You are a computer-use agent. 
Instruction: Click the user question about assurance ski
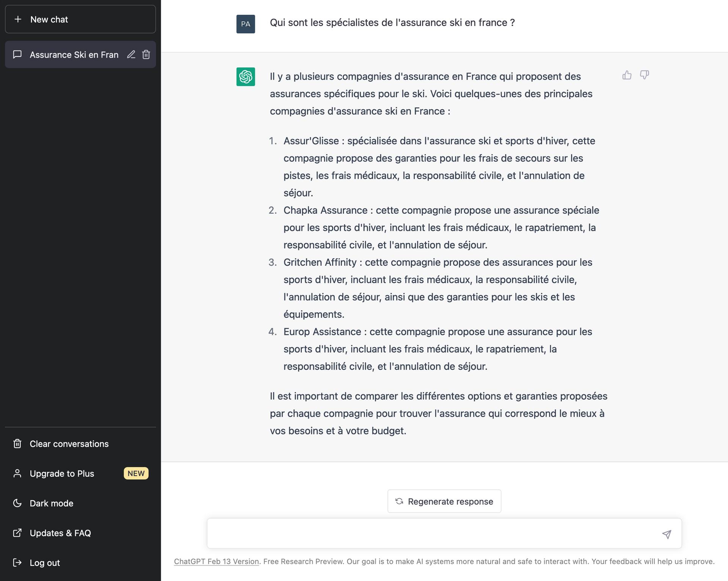(x=392, y=23)
